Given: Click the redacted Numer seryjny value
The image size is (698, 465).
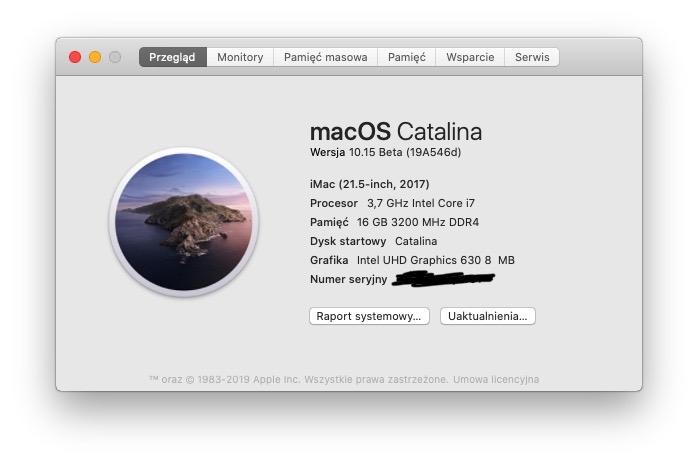Looking at the screenshot, I should [x=443, y=279].
